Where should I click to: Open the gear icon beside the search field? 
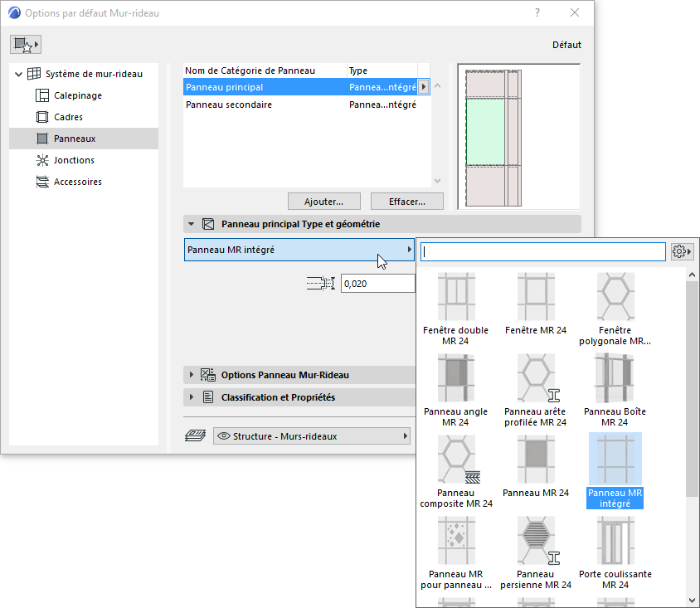(681, 251)
